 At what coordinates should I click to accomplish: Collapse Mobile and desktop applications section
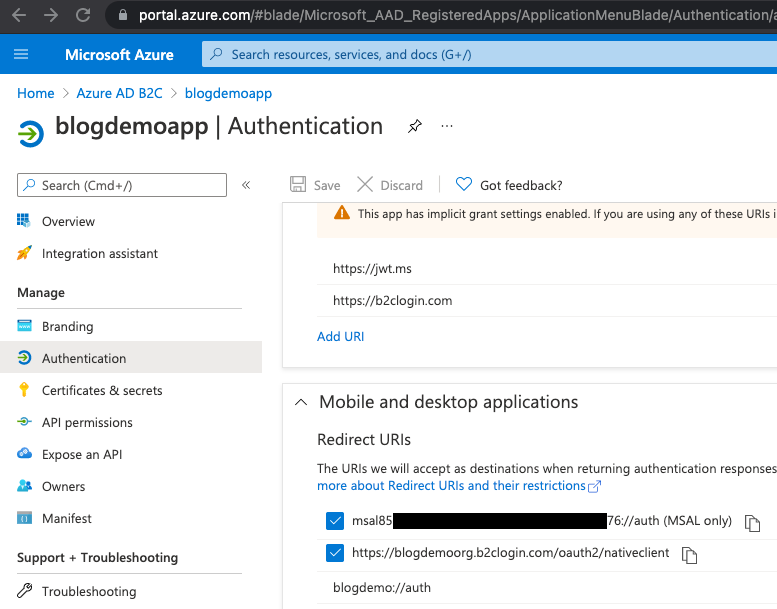(x=301, y=402)
